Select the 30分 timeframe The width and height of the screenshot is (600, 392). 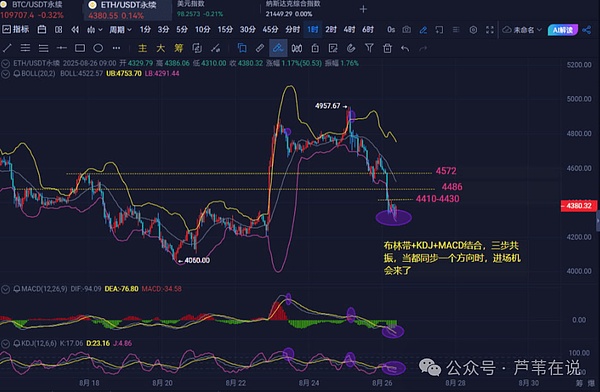[x=248, y=29]
